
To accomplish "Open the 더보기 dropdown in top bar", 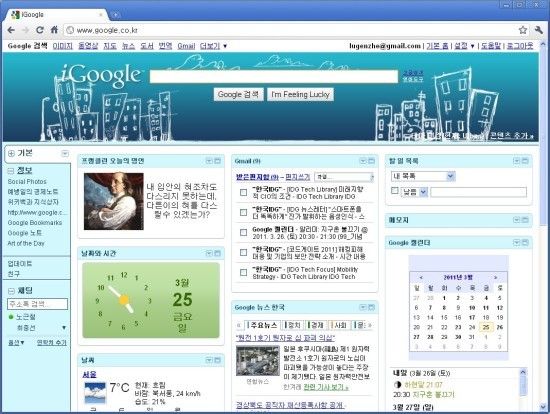I will [213, 46].
